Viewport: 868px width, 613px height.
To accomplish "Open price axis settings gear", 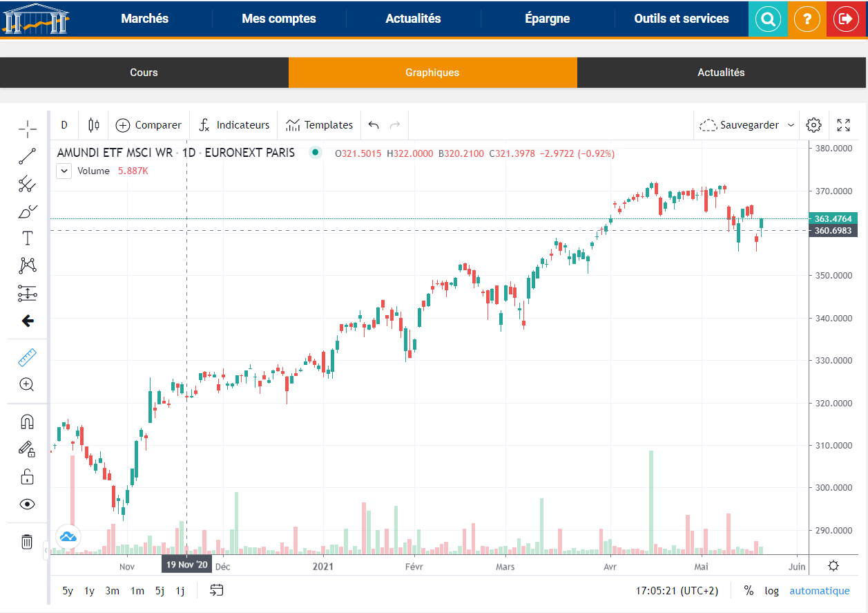I will coord(833,566).
